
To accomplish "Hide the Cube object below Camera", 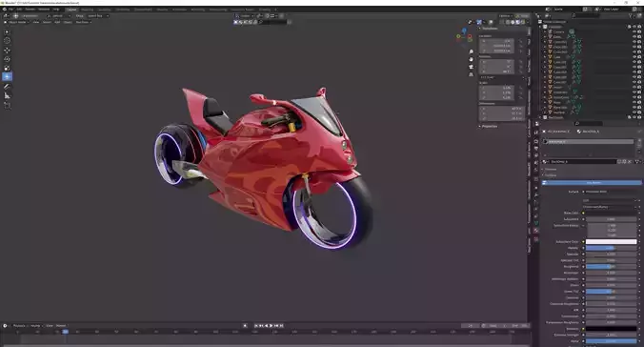I will pos(634,37).
